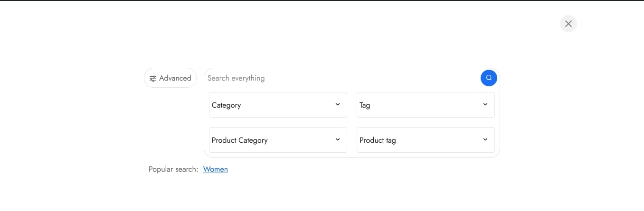Expand the Product tag dropdown
Screen dimensions: 644x211
pyautogui.click(x=426, y=140)
